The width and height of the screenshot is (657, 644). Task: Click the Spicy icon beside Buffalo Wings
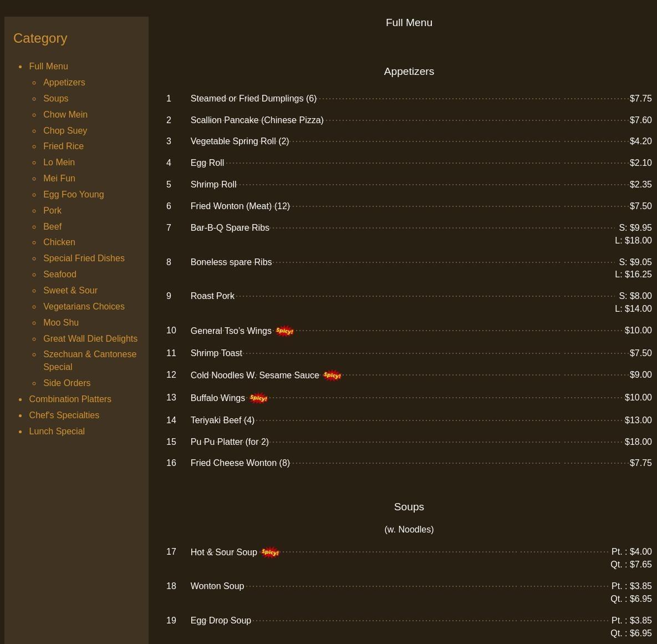(258, 398)
